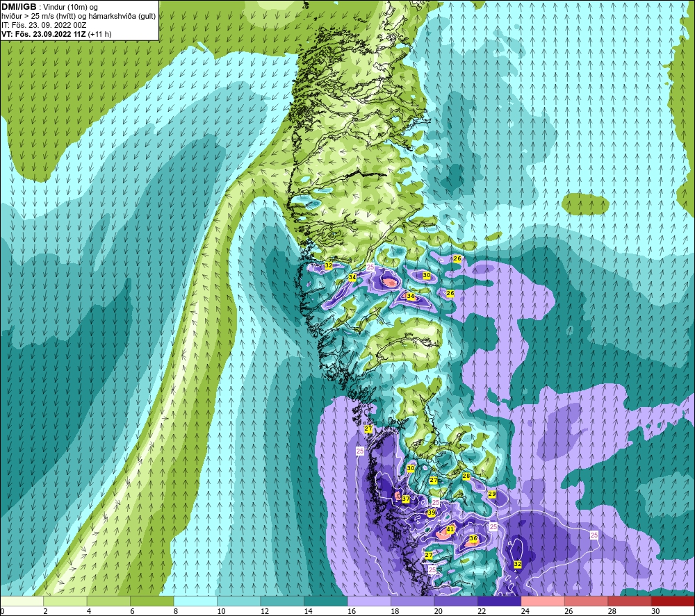This screenshot has height=616, width=695.
Task: Click the legend scale number 8
Action: (x=176, y=611)
